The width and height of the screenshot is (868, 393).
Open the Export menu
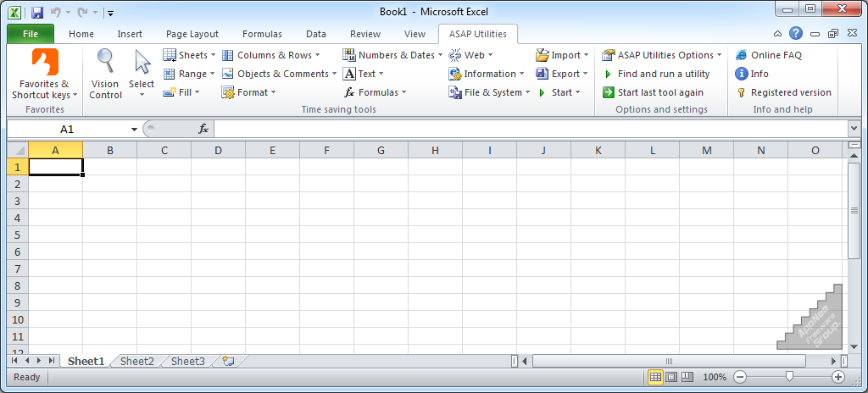point(562,74)
